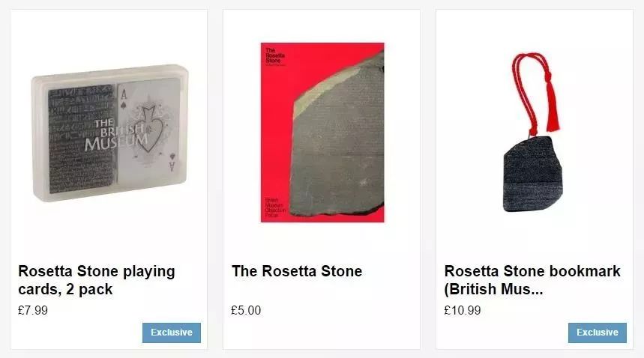Click the Exclusive badge on playing cards
The width and height of the screenshot is (644, 358).
coord(172,333)
